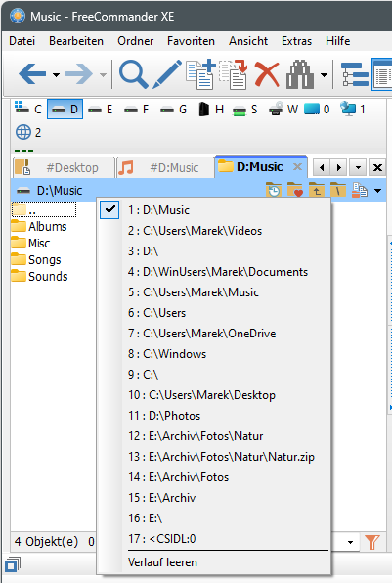Open the history clock folder icon
The height and width of the screenshot is (583, 392).
274,190
